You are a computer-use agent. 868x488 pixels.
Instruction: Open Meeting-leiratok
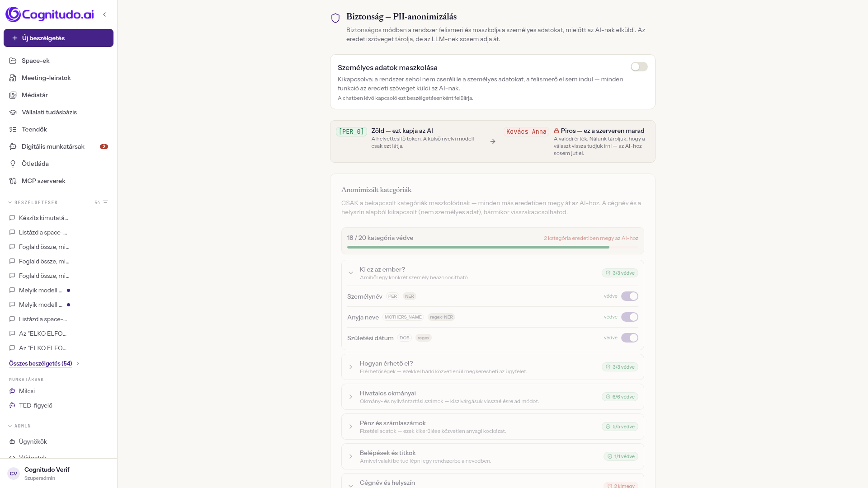(x=58, y=78)
